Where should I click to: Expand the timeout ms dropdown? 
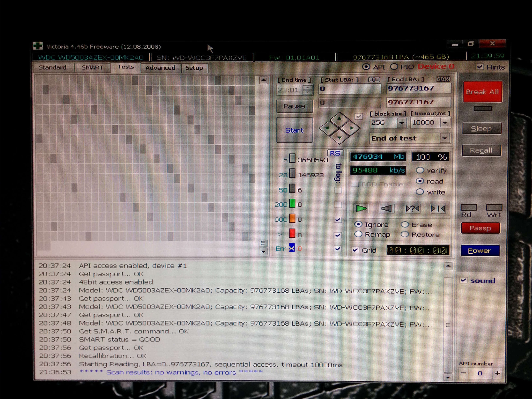(x=445, y=123)
